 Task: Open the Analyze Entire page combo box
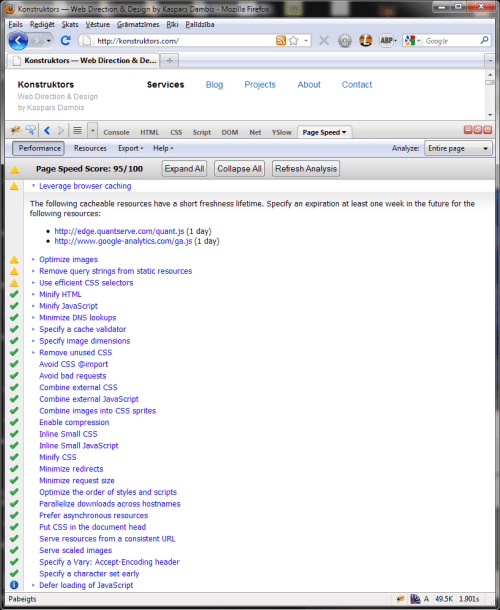coord(458,148)
